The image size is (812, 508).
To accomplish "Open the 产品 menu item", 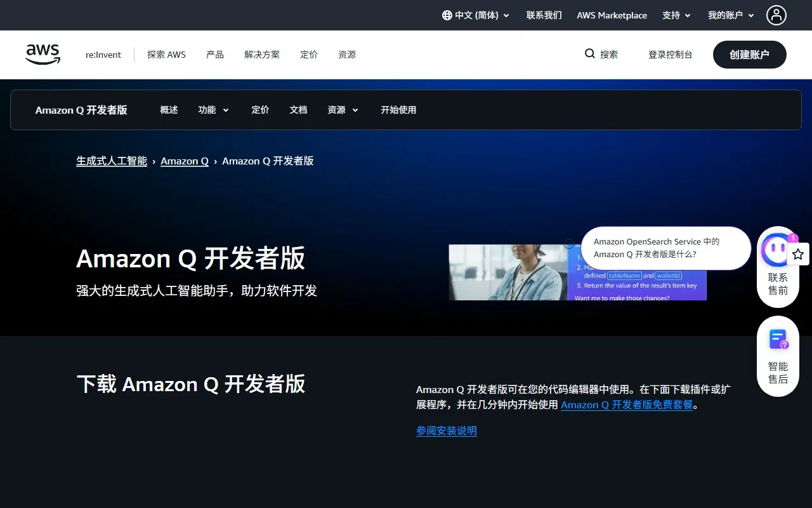I will tap(215, 55).
